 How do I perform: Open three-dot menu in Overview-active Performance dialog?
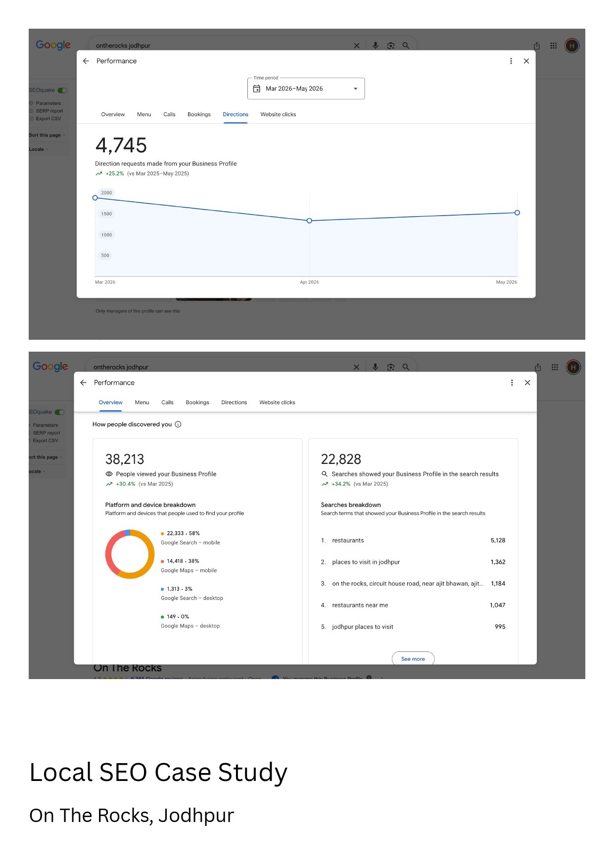tap(512, 382)
